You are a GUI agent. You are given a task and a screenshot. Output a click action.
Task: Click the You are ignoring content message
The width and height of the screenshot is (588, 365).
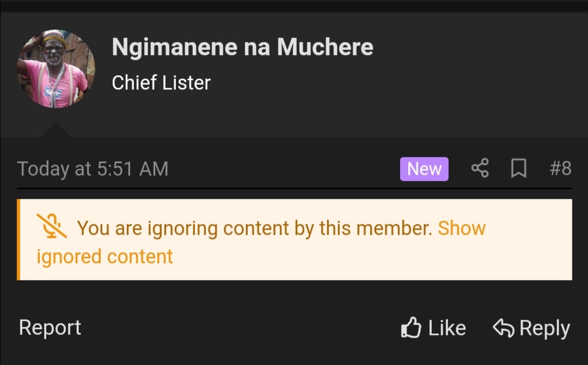(255, 228)
